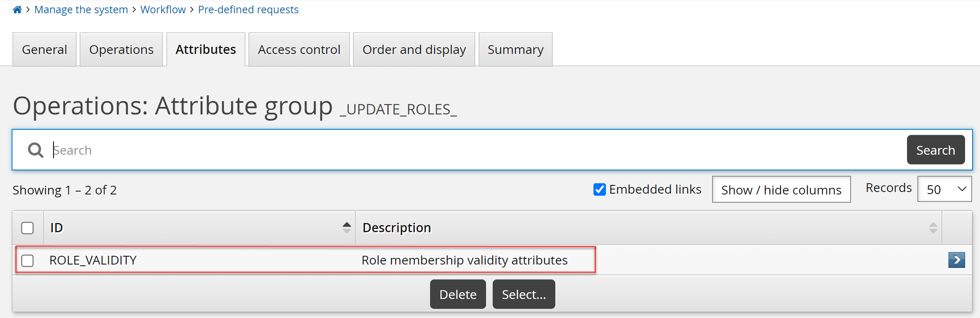Navigate to Pre-defined requests breadcrumb link
This screenshot has height=318, width=980.
tap(248, 9)
